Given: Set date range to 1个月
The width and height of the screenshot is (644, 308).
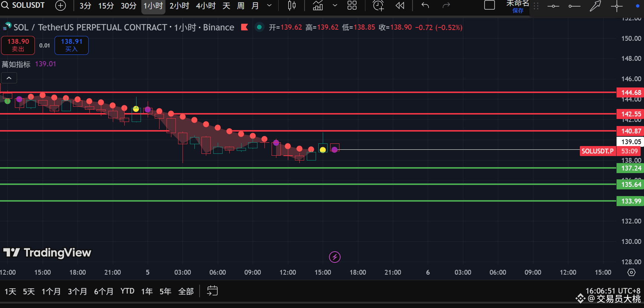Looking at the screenshot, I should [x=51, y=291].
